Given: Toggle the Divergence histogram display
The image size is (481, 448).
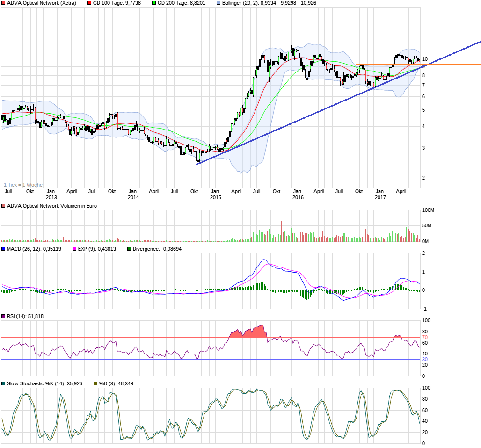Looking at the screenshot, I should [x=129, y=248].
